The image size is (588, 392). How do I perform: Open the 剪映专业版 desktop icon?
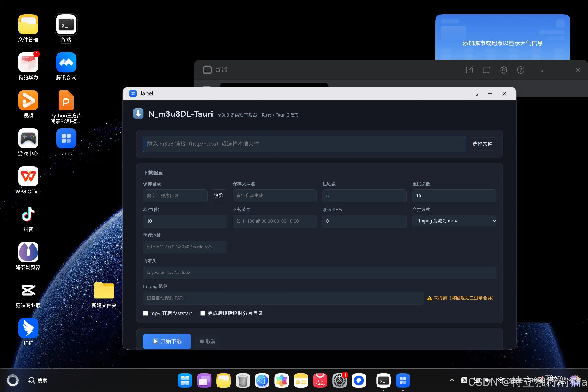[28, 290]
